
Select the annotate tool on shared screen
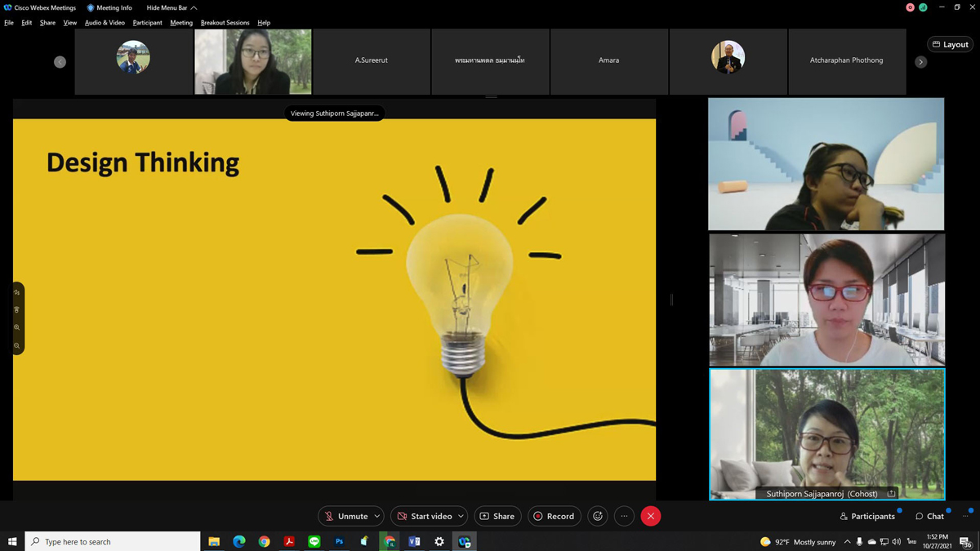[16, 292]
